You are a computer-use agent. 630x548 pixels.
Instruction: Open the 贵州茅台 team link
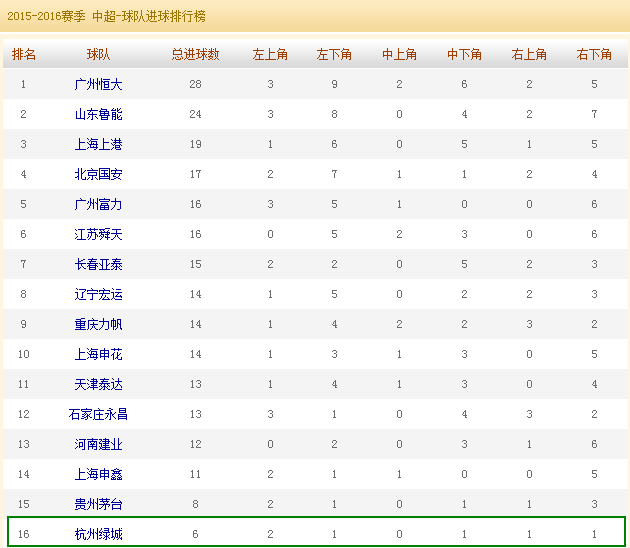(98, 504)
